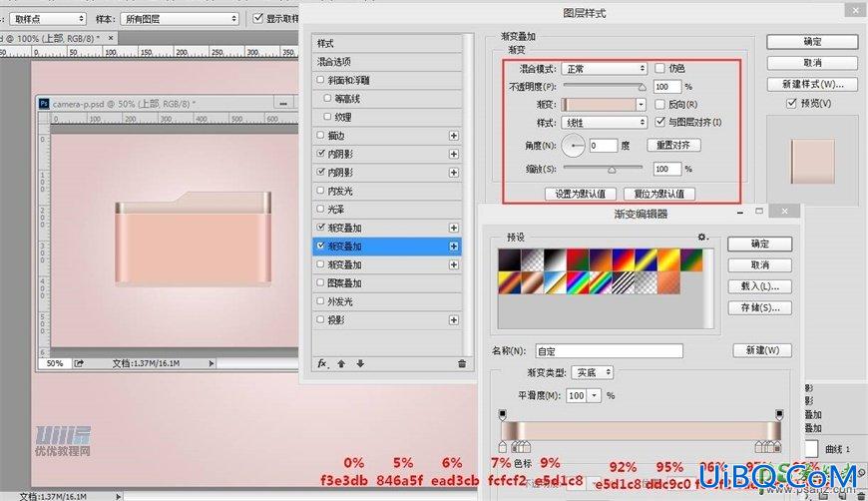The height and width of the screenshot is (501, 868).
Task: Choose the blue-yellow-blue gradient preset
Action: point(646,260)
